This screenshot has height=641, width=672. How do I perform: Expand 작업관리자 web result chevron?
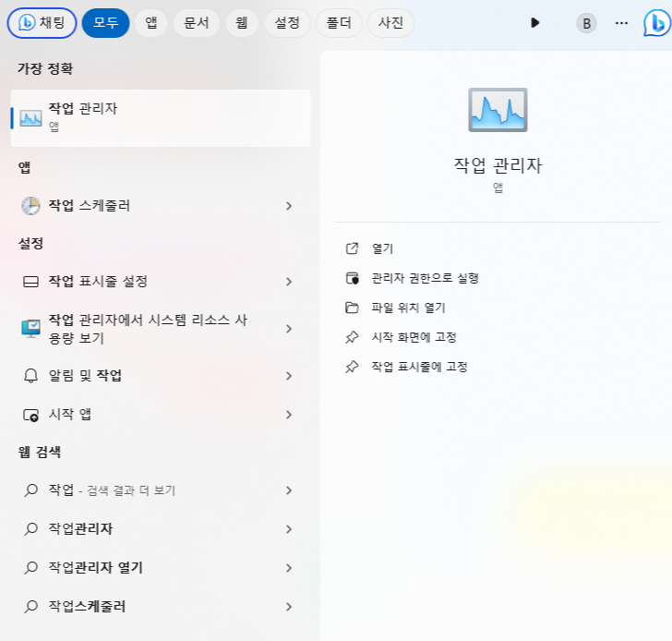pos(289,529)
